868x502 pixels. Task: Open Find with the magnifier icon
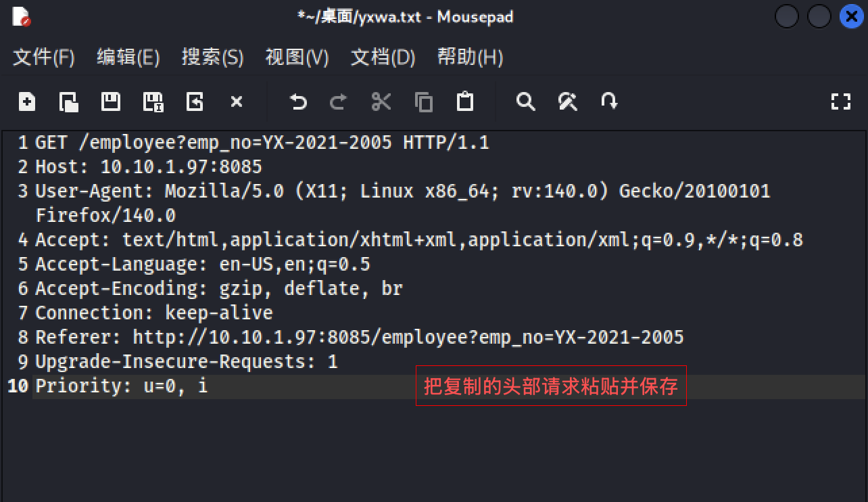point(525,102)
